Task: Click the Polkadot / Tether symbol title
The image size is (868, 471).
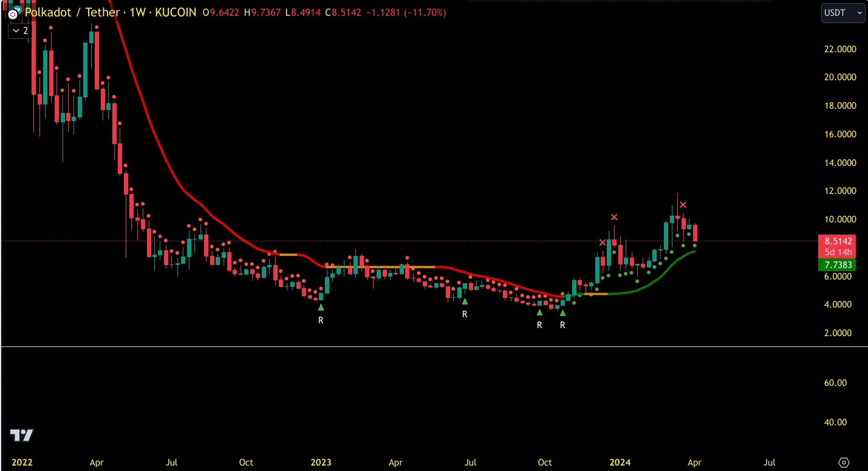Action: click(x=72, y=12)
